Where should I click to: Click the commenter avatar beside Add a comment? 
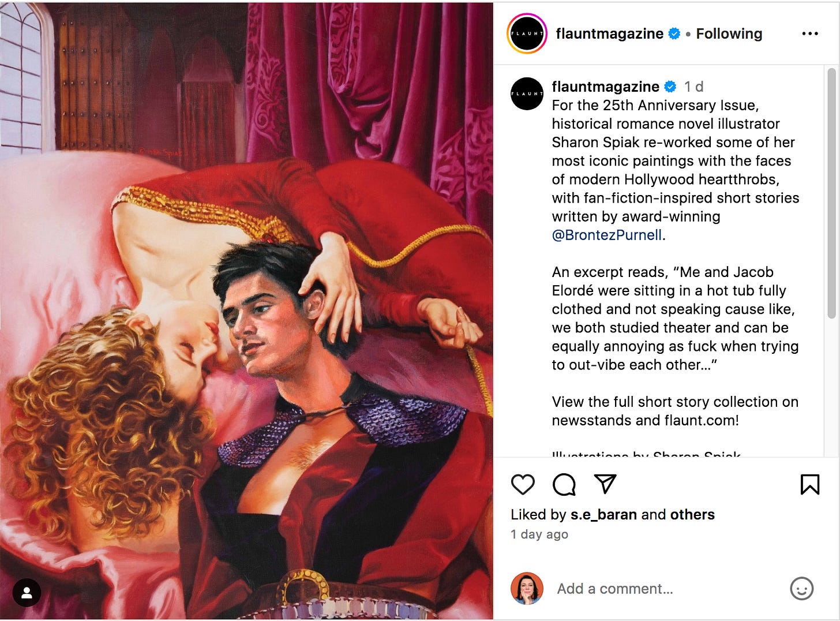click(527, 588)
